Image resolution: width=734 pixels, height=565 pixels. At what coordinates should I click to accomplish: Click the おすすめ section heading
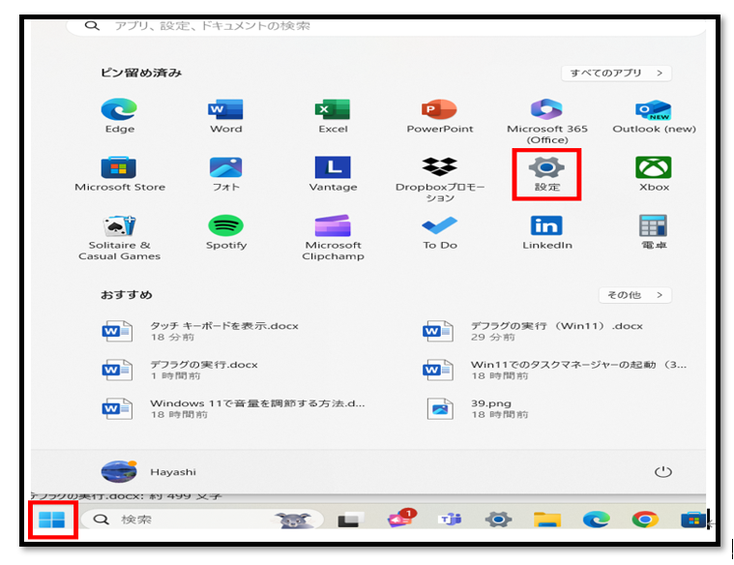(x=126, y=295)
